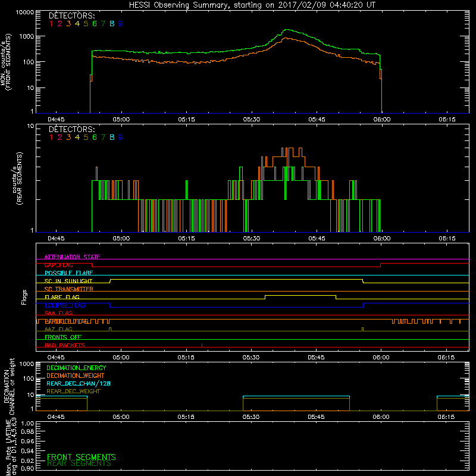
Task: Select magenta detector 2 in front segments legend
Action: tap(60, 23)
